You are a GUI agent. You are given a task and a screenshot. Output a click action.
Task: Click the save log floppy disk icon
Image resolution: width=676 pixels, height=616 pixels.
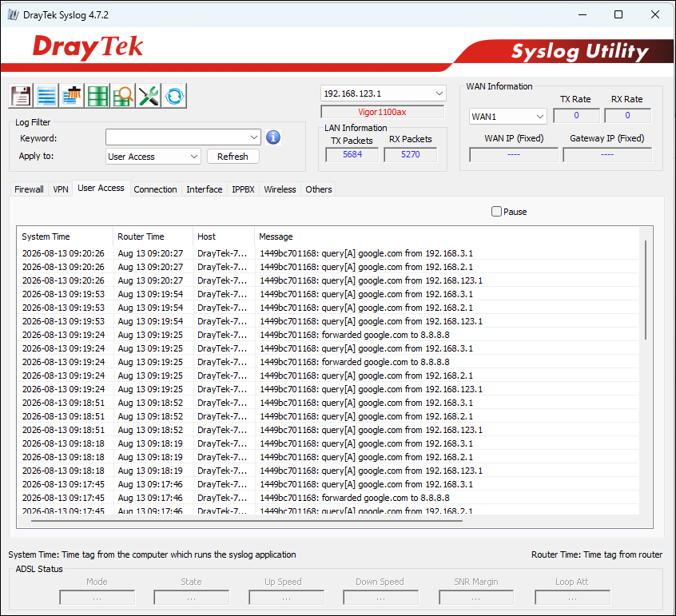21,96
